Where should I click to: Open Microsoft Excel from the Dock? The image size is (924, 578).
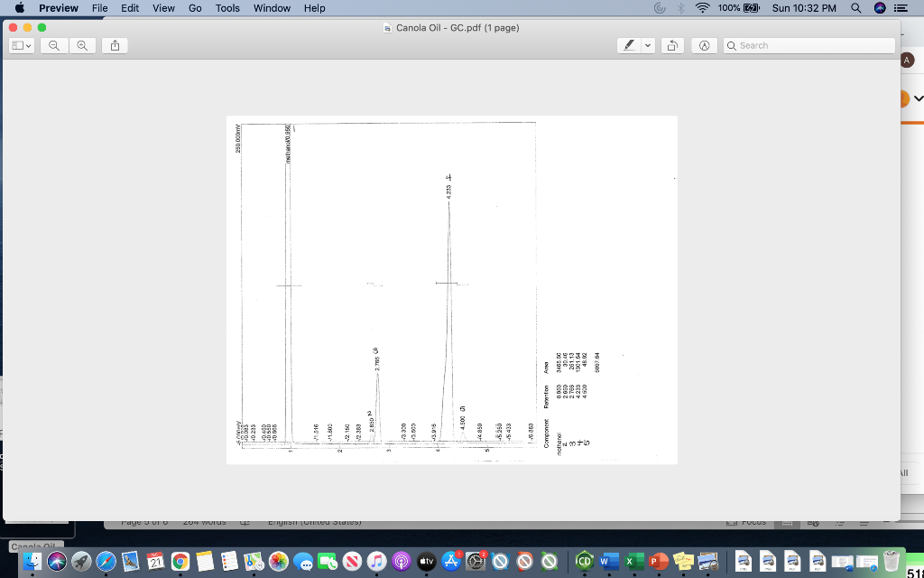[x=633, y=561]
